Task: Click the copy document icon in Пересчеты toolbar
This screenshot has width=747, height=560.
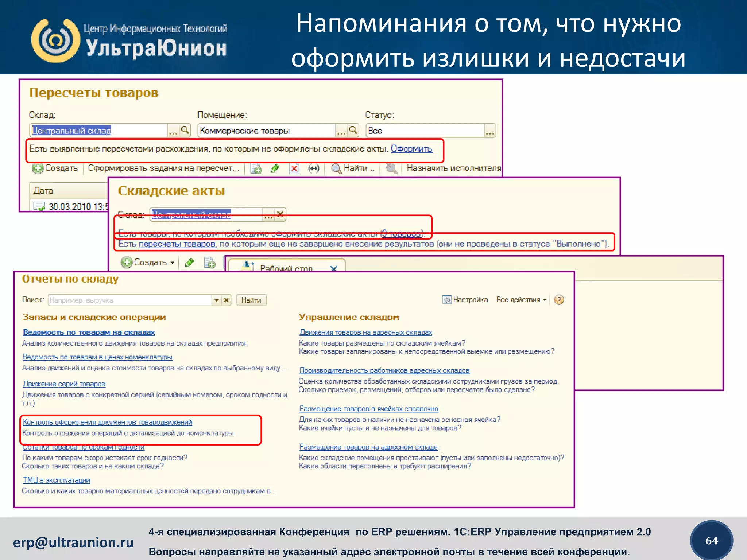Action: click(256, 168)
